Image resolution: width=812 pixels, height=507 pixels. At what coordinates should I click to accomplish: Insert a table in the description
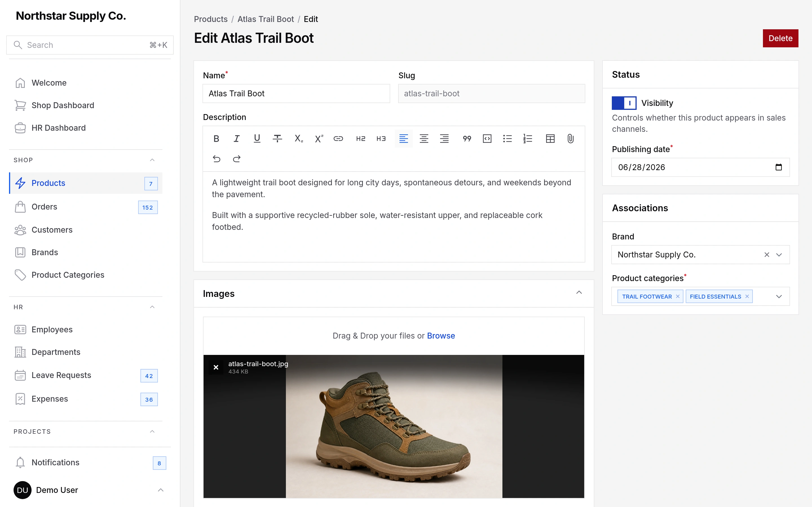[x=550, y=139]
